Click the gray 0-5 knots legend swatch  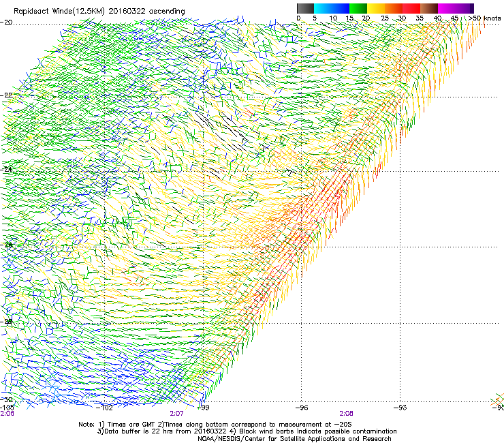tap(305, 8)
